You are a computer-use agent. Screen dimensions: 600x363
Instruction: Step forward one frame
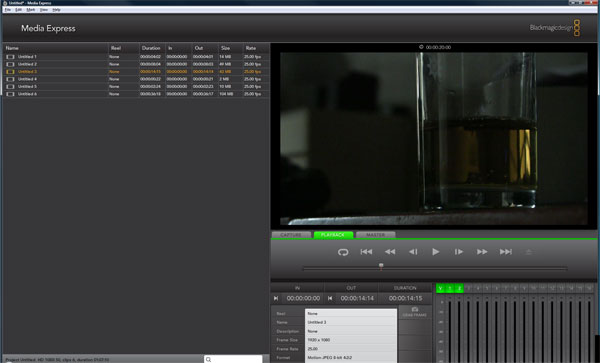click(458, 252)
